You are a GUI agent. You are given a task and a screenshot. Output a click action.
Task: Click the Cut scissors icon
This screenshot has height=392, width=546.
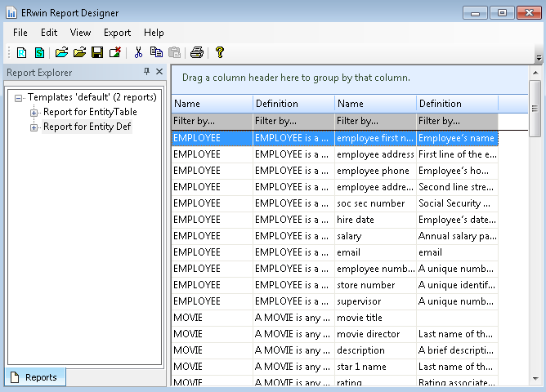click(138, 52)
